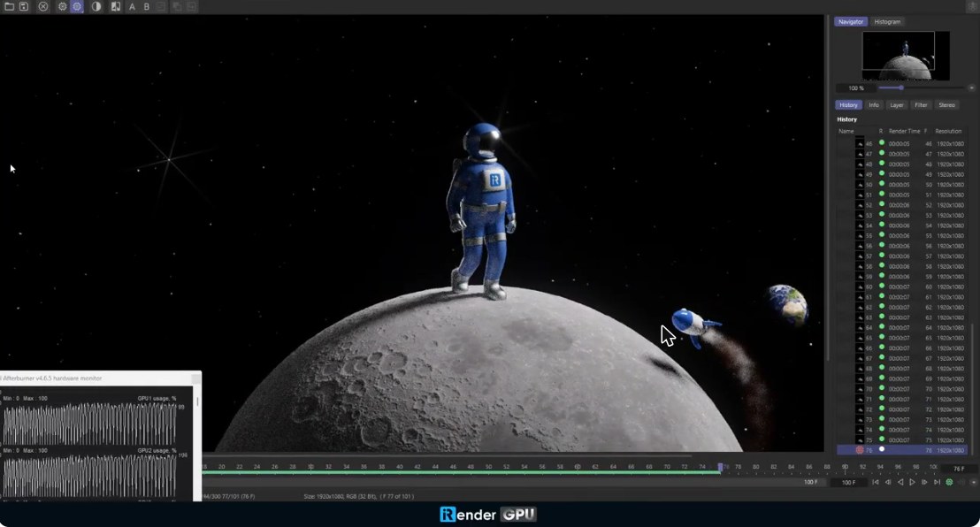
Task: Click the Render Time column header
Action: tap(904, 131)
